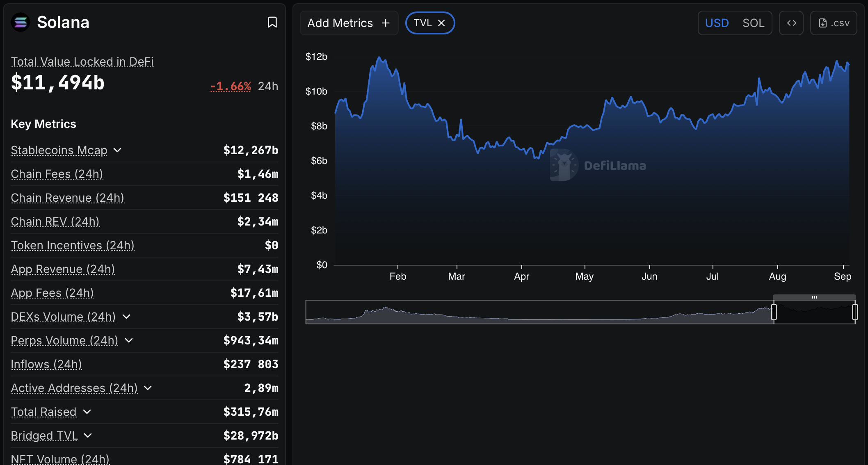Click the plus icon in Add Metrics

pos(386,23)
